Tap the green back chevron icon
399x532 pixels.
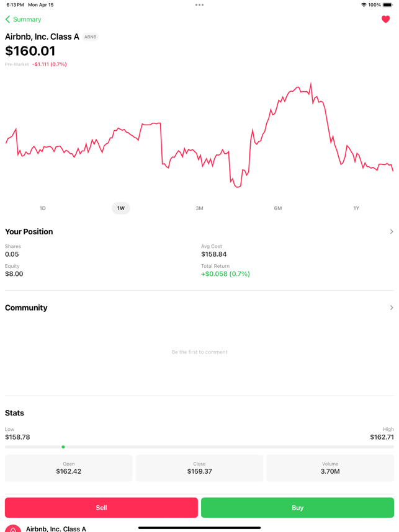coord(7,19)
